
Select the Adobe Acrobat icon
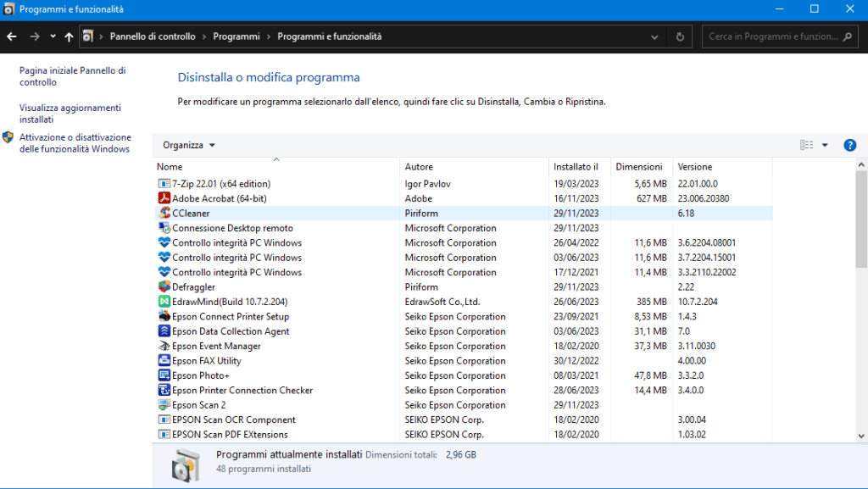164,198
